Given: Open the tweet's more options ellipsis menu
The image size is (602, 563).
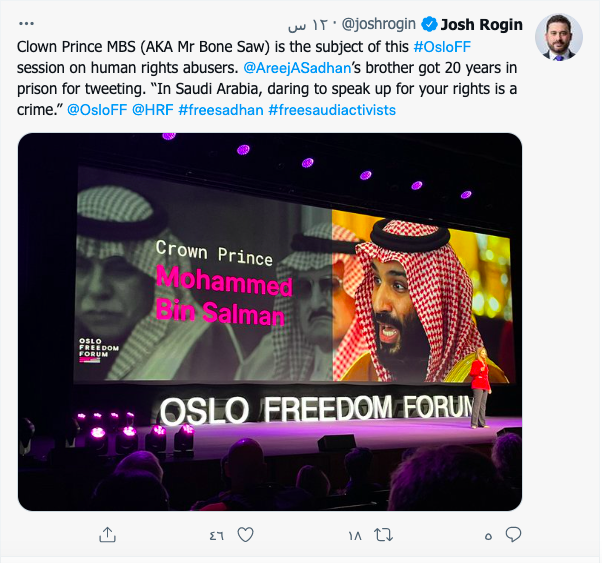Looking at the screenshot, I should tap(27, 23).
